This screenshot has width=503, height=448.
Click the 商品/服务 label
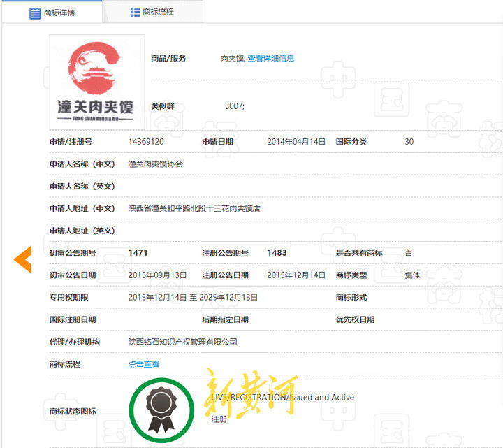point(168,59)
